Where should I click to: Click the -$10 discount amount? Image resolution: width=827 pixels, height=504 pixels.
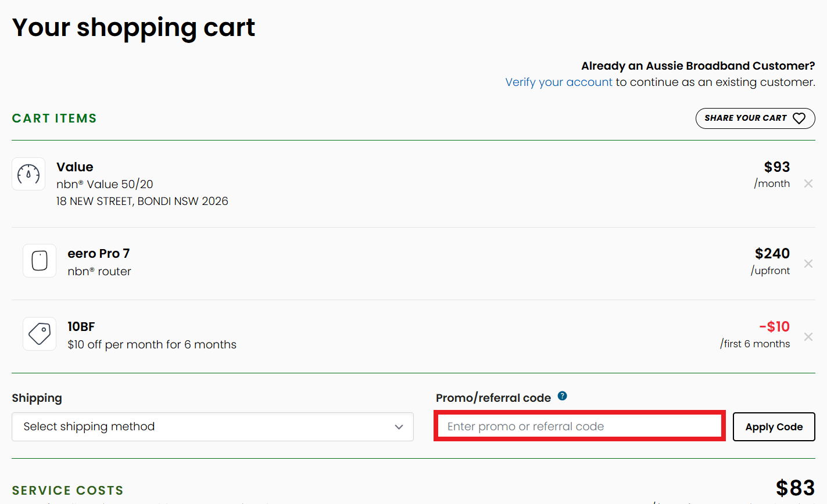click(x=774, y=327)
